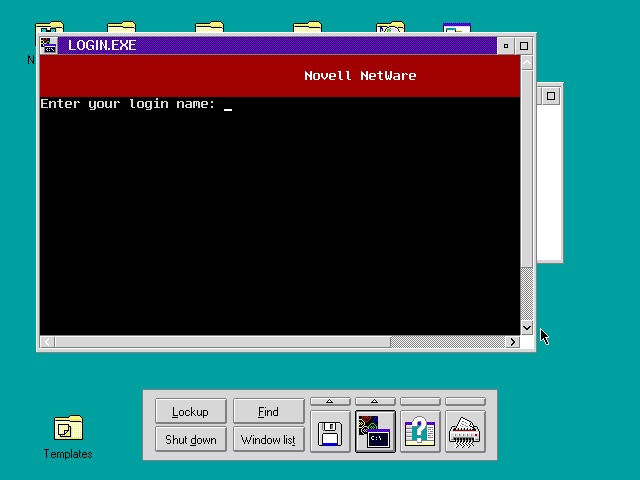Click the 'Enter your login name:' prompt line
640x480 pixels.
point(128,104)
